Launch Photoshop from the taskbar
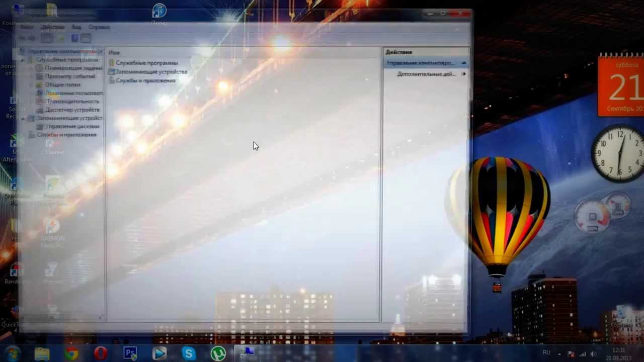This screenshot has width=644, height=362. point(130,353)
